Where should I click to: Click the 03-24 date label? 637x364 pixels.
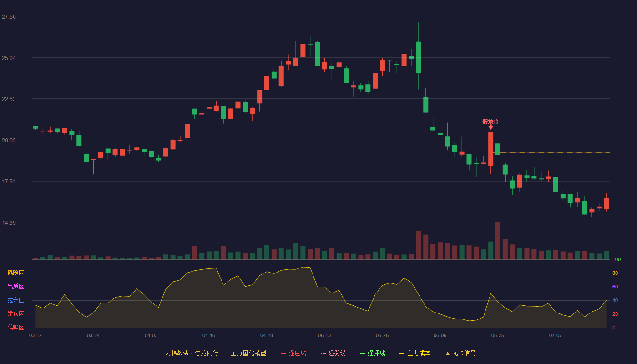point(93,335)
